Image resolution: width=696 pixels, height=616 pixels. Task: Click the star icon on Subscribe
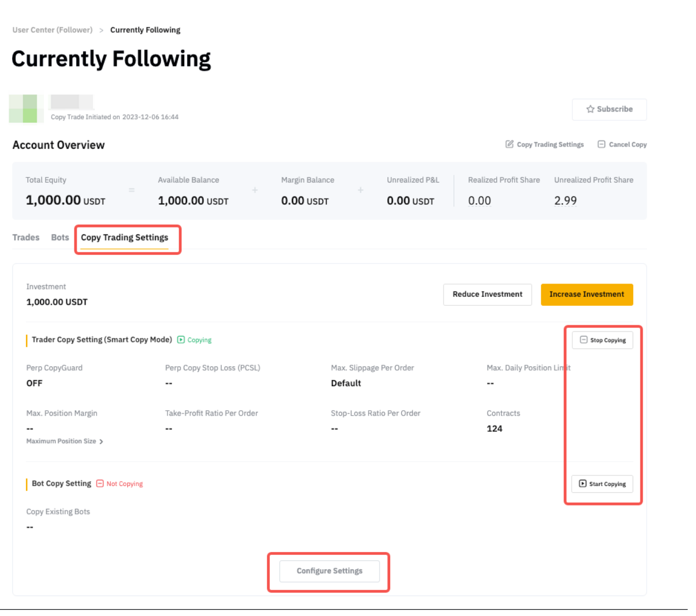[x=590, y=109]
